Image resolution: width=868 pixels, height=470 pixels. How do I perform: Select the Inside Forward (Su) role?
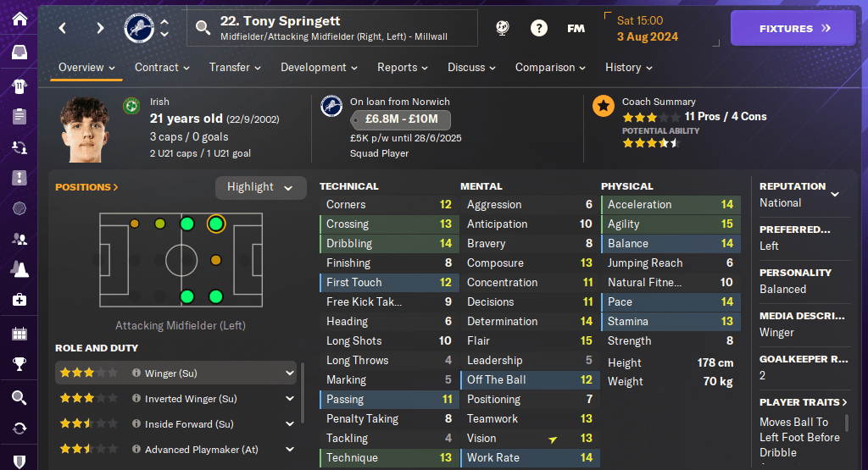coord(176,423)
